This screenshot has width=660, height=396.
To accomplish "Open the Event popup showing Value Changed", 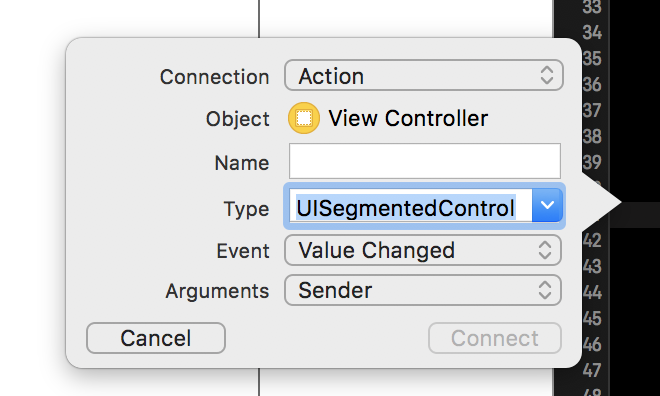I will point(423,250).
